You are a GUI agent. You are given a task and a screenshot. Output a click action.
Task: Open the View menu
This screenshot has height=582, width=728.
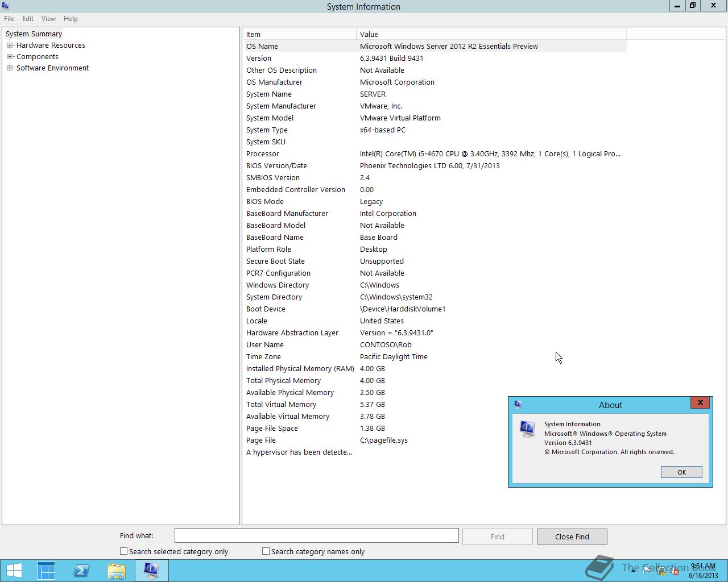click(x=48, y=19)
